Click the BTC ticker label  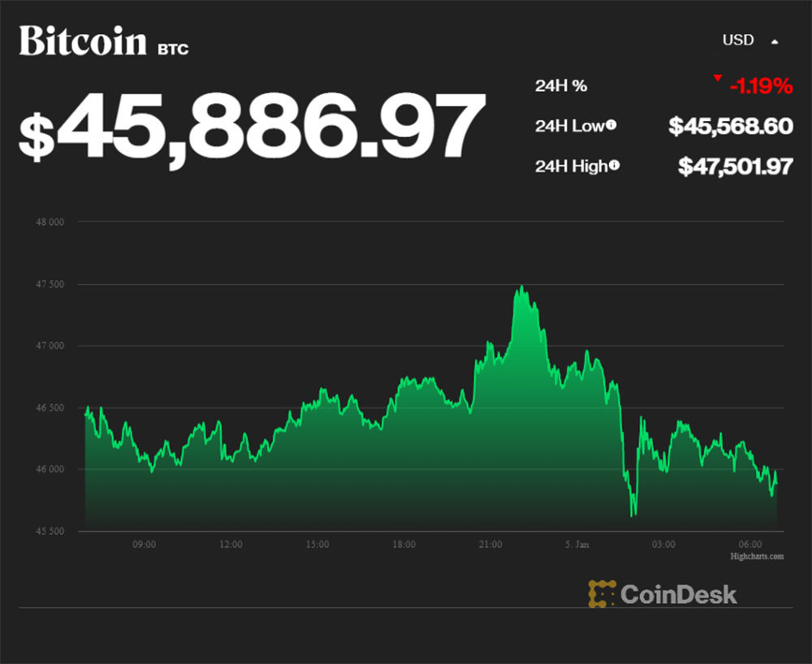(173, 50)
